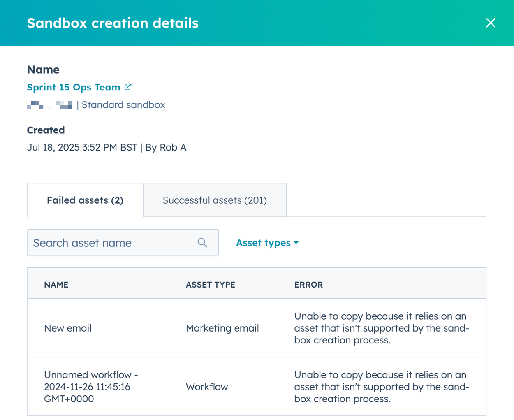This screenshot has height=420, width=514.
Task: Open the Asset types filter
Action: coord(267,243)
